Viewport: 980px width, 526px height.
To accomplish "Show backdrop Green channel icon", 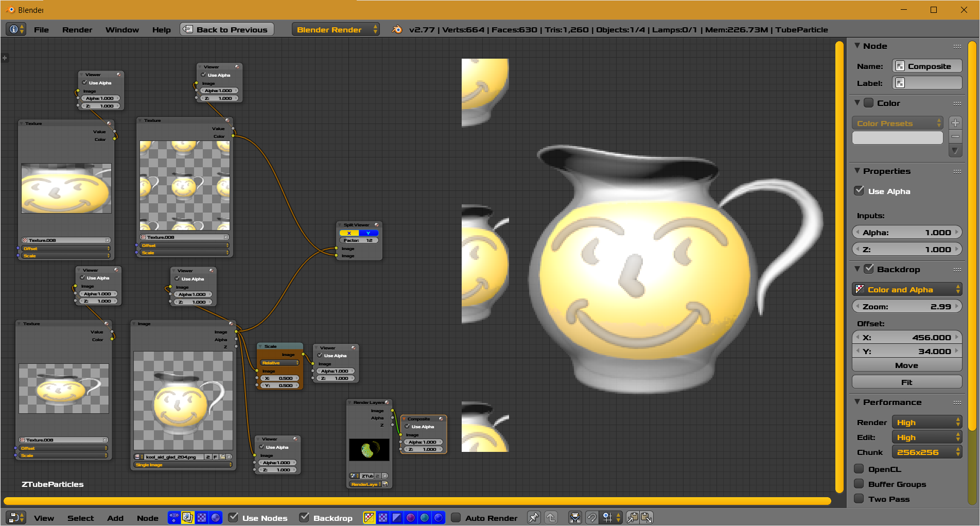I will pos(425,518).
